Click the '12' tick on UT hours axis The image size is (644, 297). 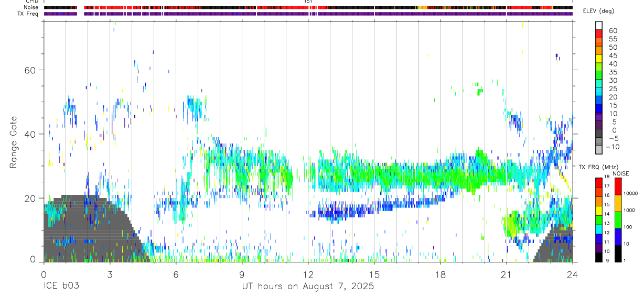coord(308,274)
